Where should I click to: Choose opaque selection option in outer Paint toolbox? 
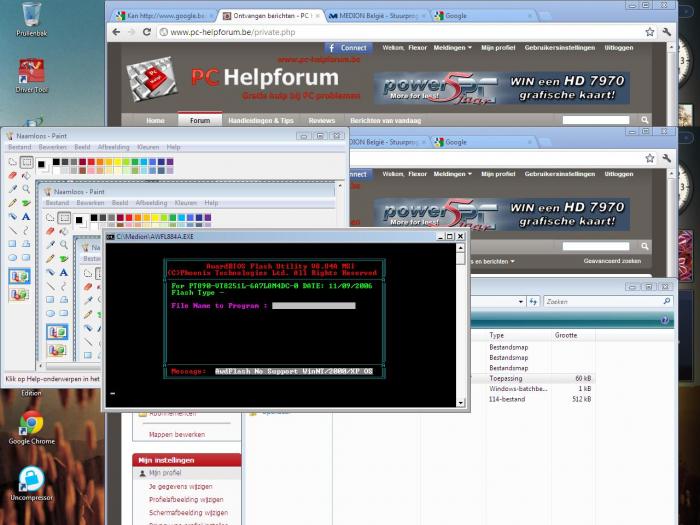(19, 276)
